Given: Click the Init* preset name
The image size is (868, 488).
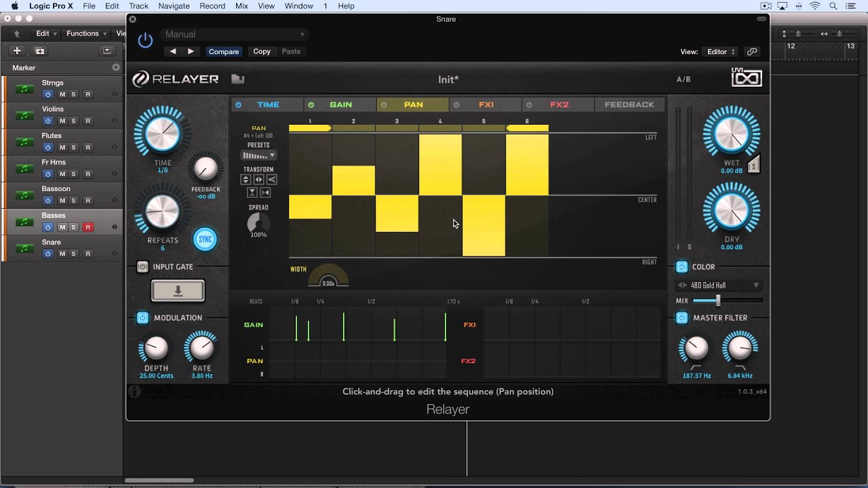Looking at the screenshot, I should click(x=448, y=79).
